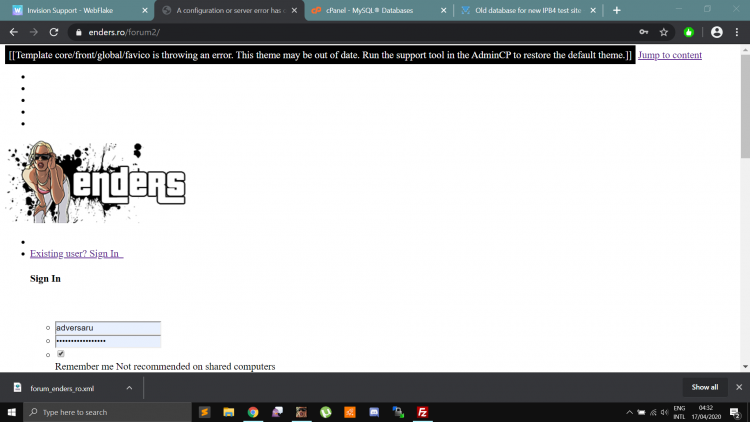This screenshot has height=422, width=750.
Task: Open downloaded forum_enders_ro.xml file
Action: [62, 388]
